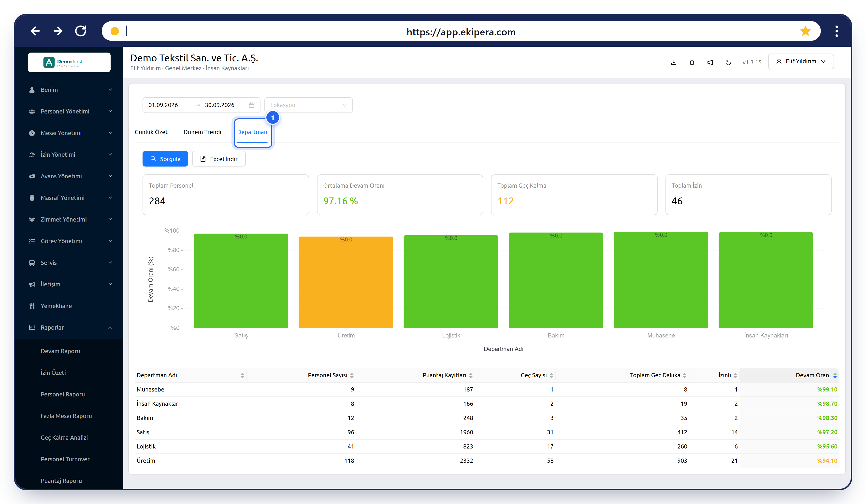Switch to the Günlük Özet tab

(151, 132)
